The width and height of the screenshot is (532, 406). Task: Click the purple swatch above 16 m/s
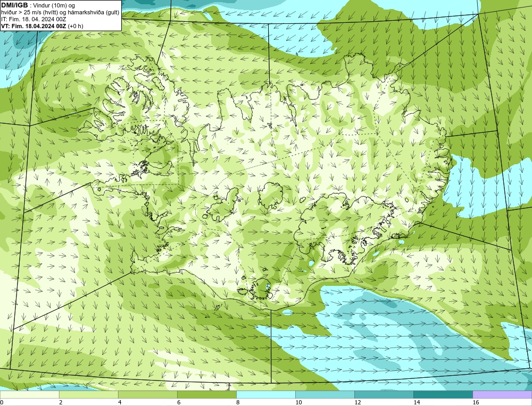click(x=502, y=394)
